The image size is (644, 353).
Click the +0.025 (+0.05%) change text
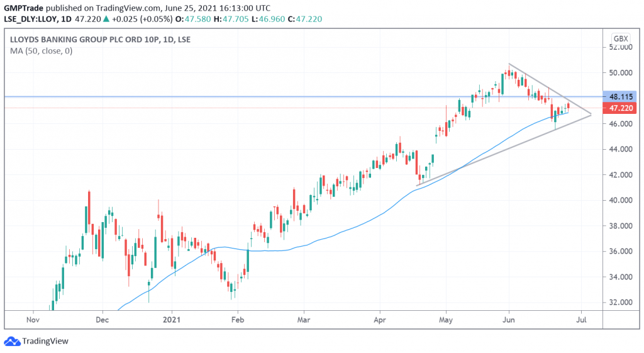pos(142,19)
